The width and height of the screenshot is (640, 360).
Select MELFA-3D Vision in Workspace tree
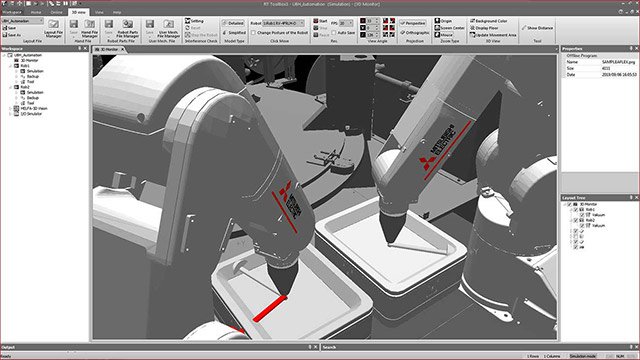pos(34,109)
